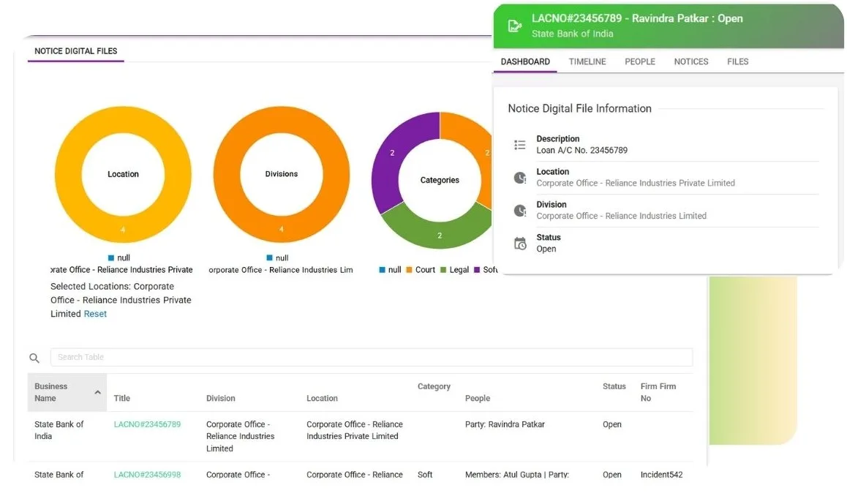Click the Status calendar icon
This screenshot has height=504, width=847.
click(519, 244)
